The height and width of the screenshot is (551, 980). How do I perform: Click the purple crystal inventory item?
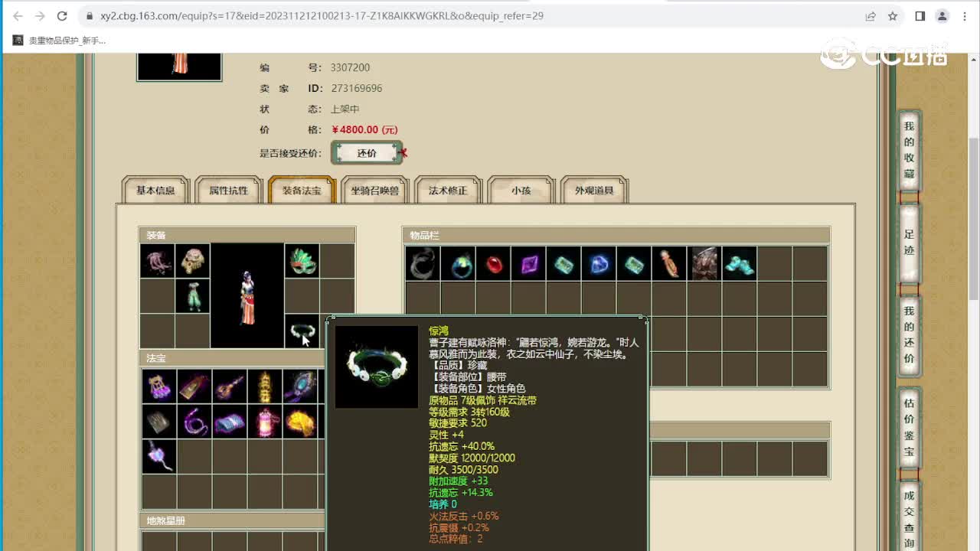[528, 263]
